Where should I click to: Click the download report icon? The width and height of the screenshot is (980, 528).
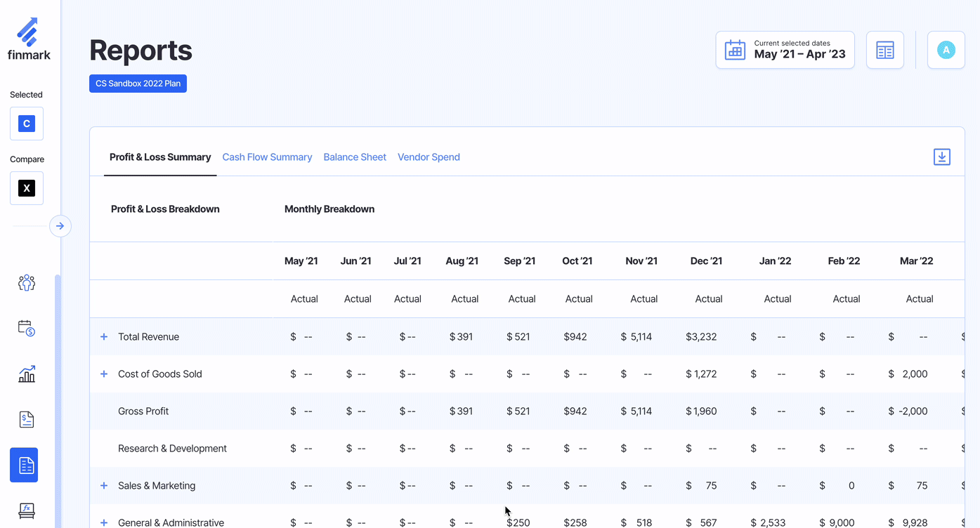coord(941,157)
